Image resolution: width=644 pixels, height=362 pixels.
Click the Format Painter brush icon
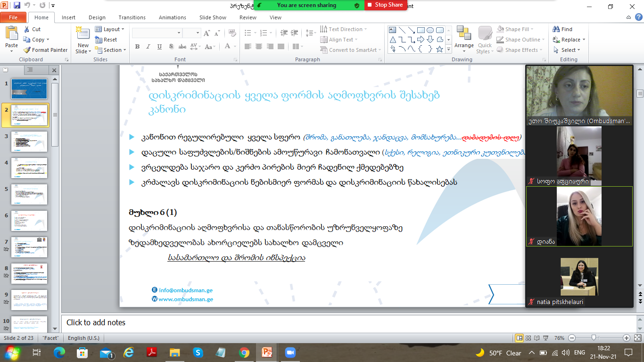(x=27, y=50)
